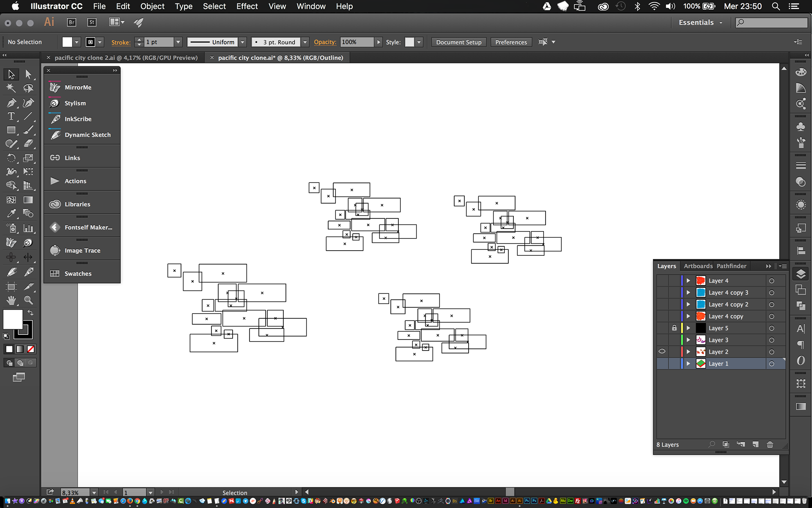Open Stroke panel via Stroke label
The image size is (812, 508).
(121, 42)
